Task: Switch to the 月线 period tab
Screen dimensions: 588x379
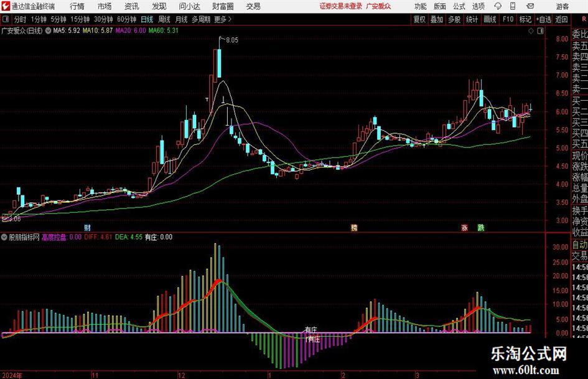Action: 182,19
